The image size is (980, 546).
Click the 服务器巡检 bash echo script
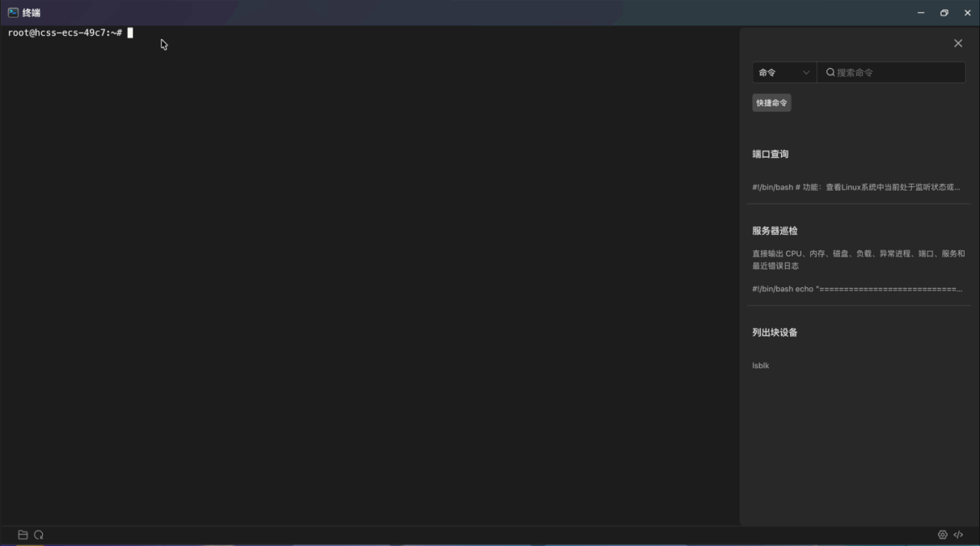(x=857, y=289)
